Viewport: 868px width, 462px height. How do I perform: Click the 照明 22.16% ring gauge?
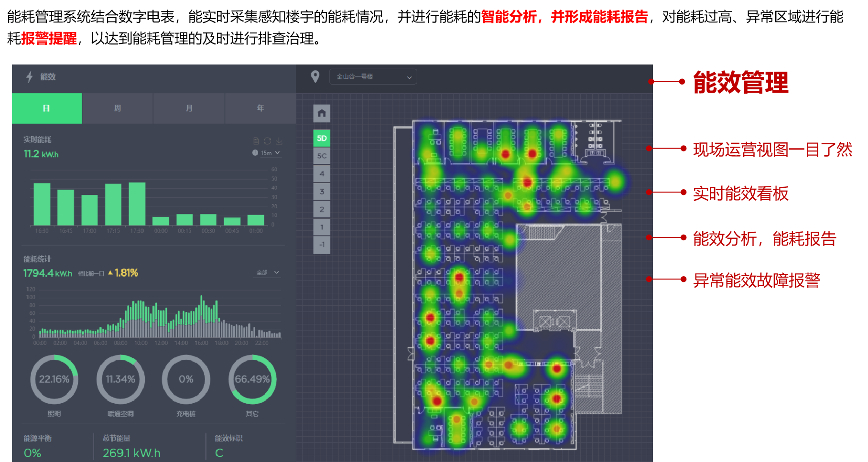tap(54, 379)
